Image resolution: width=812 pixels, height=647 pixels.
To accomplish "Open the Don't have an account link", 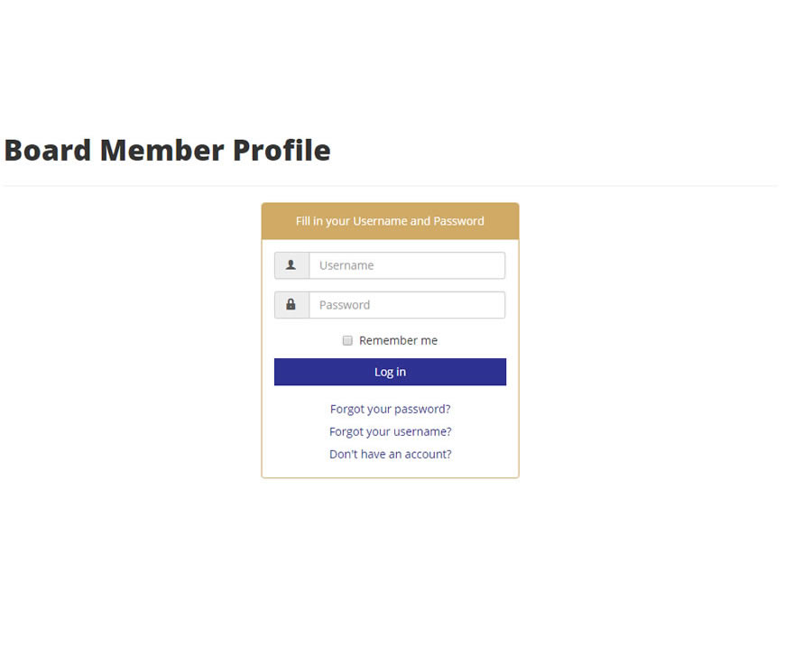I will [390, 454].
